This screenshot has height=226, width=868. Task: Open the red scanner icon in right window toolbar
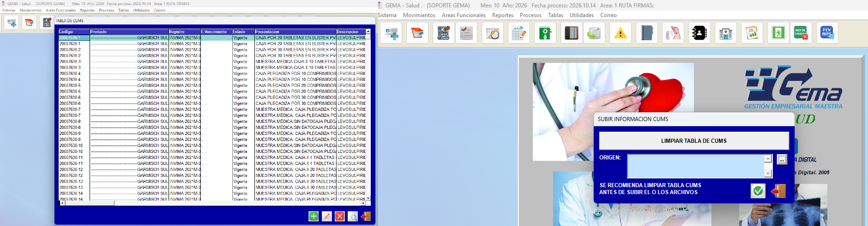click(417, 33)
